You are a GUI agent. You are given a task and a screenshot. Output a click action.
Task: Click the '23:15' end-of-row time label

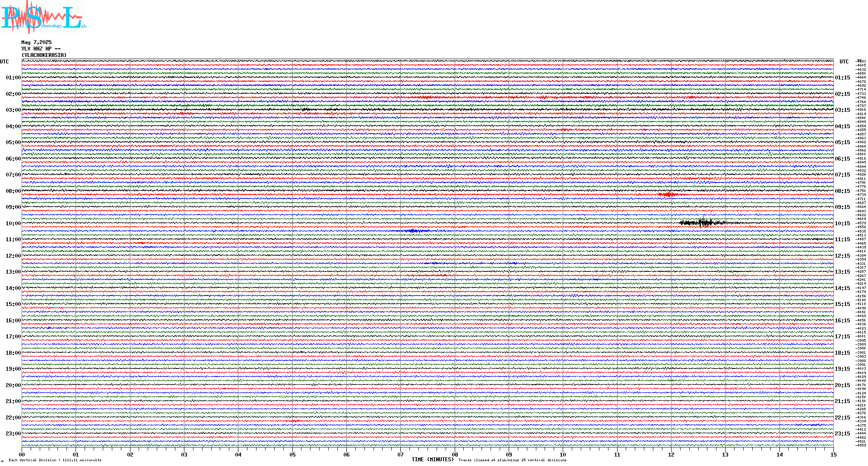point(843,434)
